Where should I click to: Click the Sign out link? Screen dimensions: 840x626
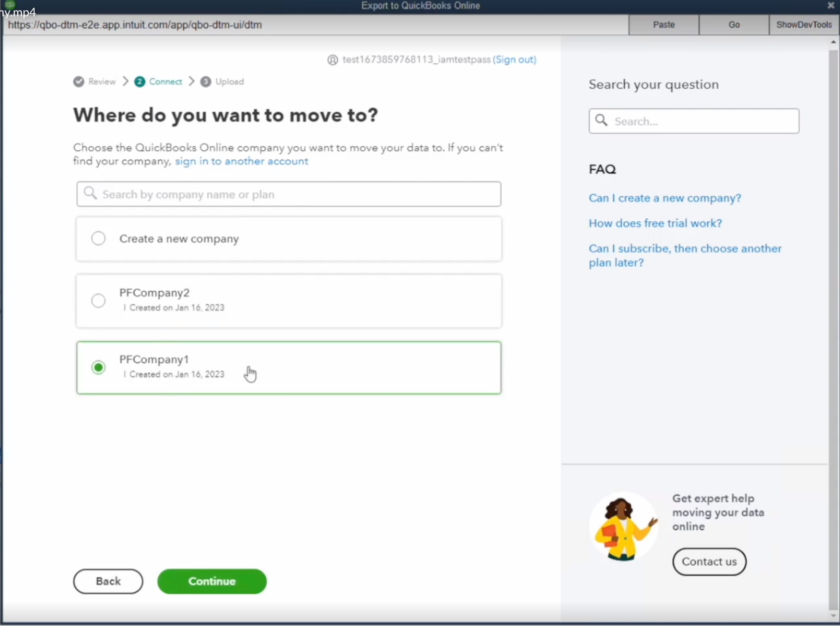(x=515, y=60)
